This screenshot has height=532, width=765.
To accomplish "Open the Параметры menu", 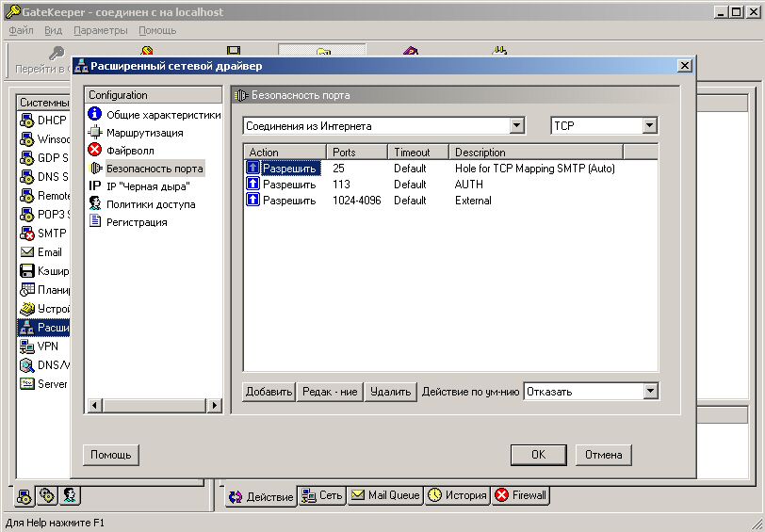I will click(x=101, y=30).
